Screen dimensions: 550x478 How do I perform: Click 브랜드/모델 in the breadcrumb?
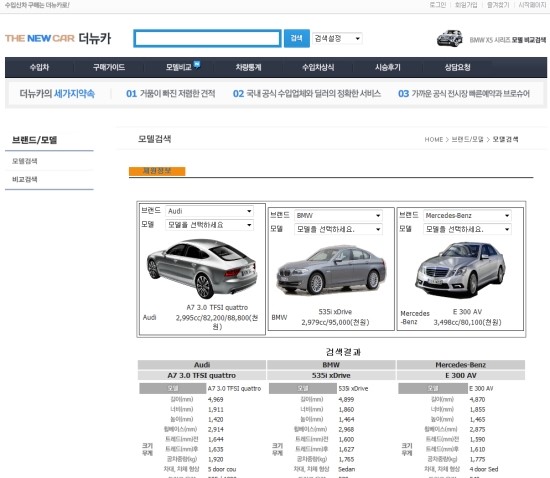pos(467,140)
